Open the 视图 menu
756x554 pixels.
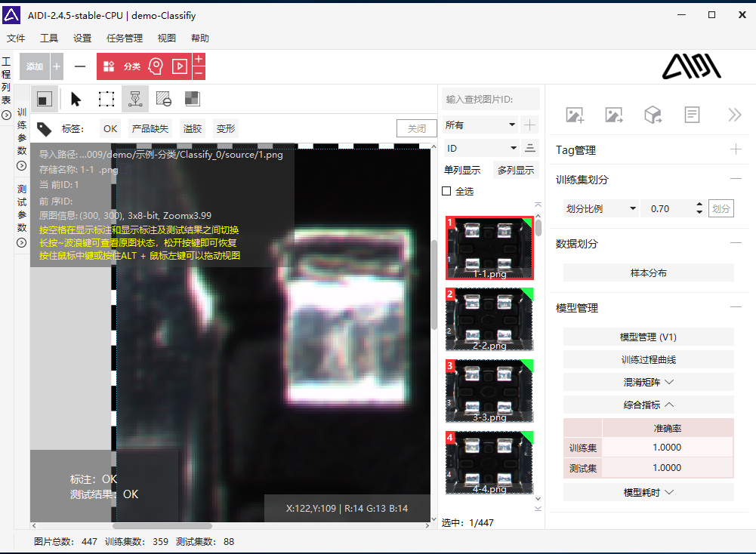(166, 38)
